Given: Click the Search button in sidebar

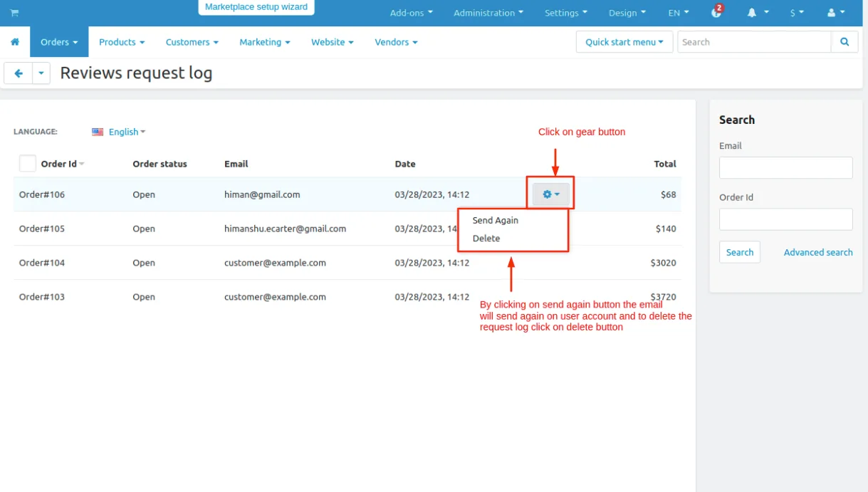Looking at the screenshot, I should (x=740, y=252).
